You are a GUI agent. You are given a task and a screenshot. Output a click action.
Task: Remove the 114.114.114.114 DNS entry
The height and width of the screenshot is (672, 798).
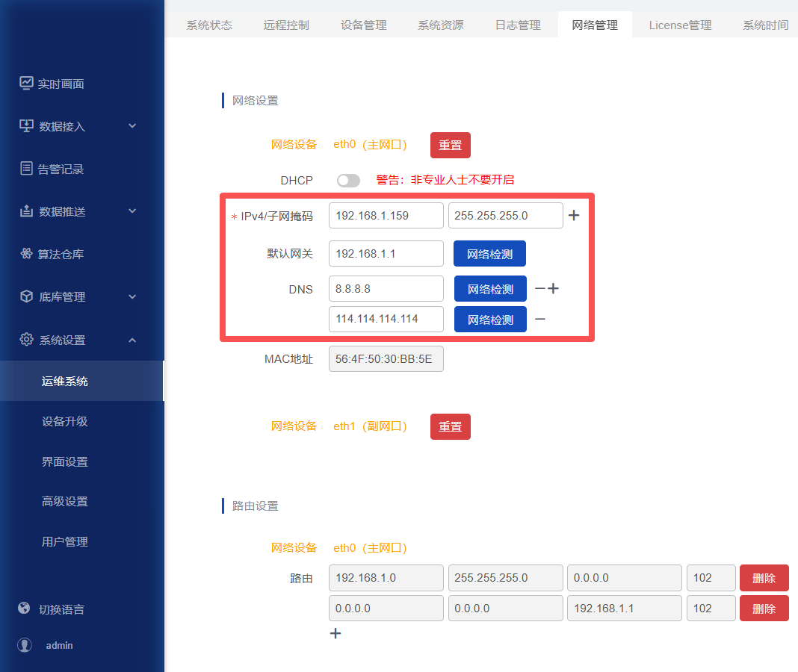pyautogui.click(x=539, y=320)
